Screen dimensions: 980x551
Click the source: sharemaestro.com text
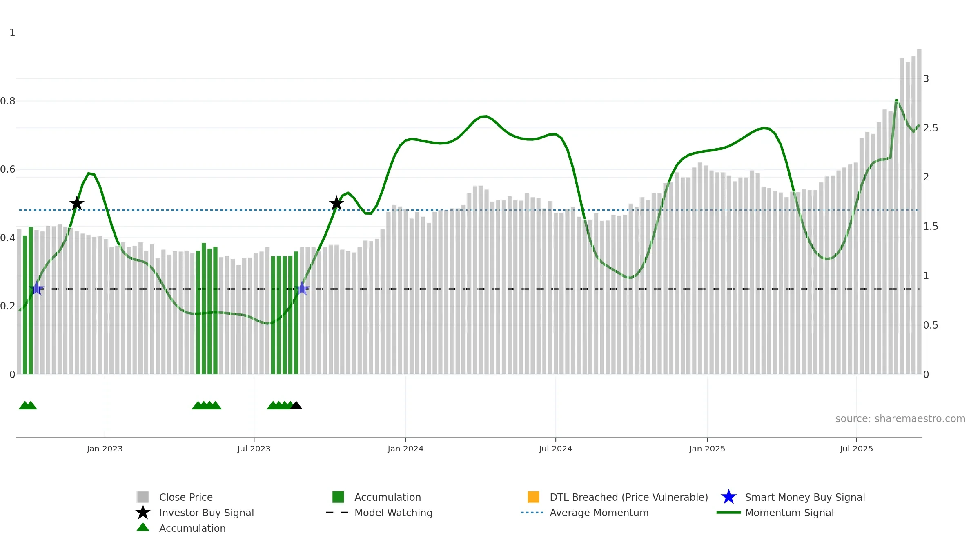[900, 419]
